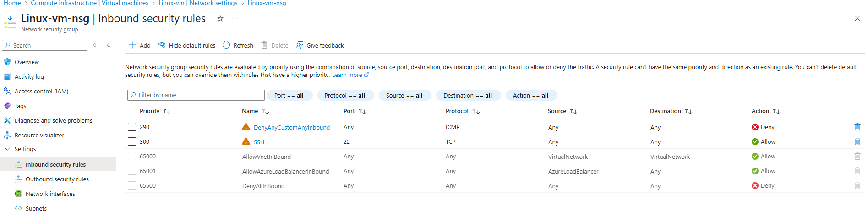Click the Outbound security rules icon
The image size is (868, 217).
coord(18,179)
